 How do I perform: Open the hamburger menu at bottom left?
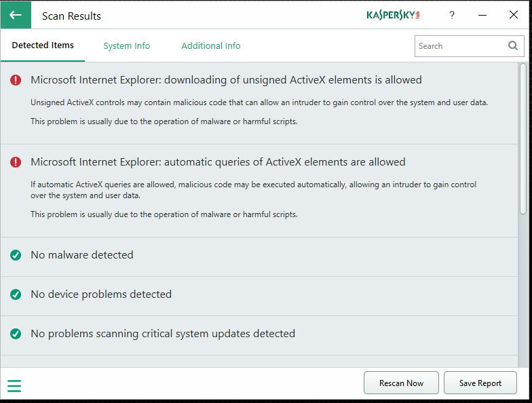coord(14,385)
